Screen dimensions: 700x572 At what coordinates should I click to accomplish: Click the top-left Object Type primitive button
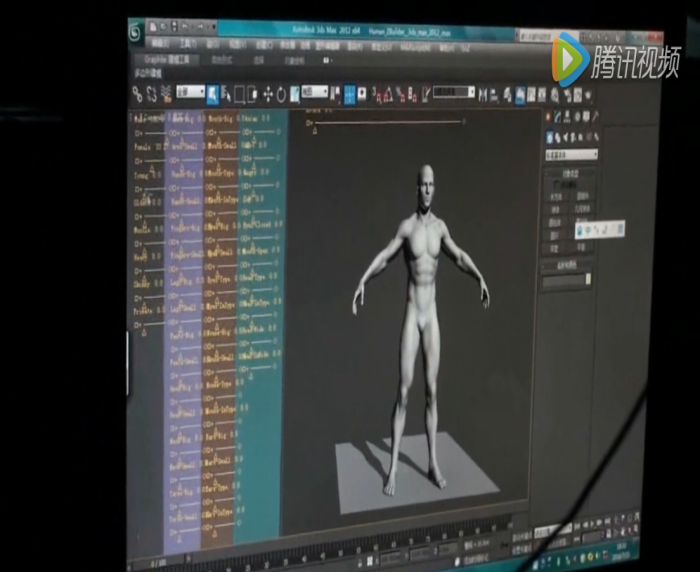point(556,197)
